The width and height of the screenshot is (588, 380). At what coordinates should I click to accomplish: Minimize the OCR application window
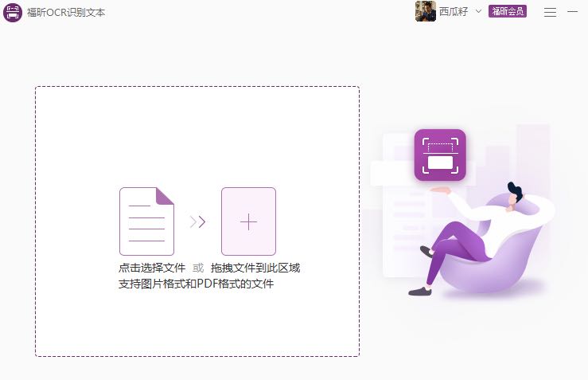572,12
